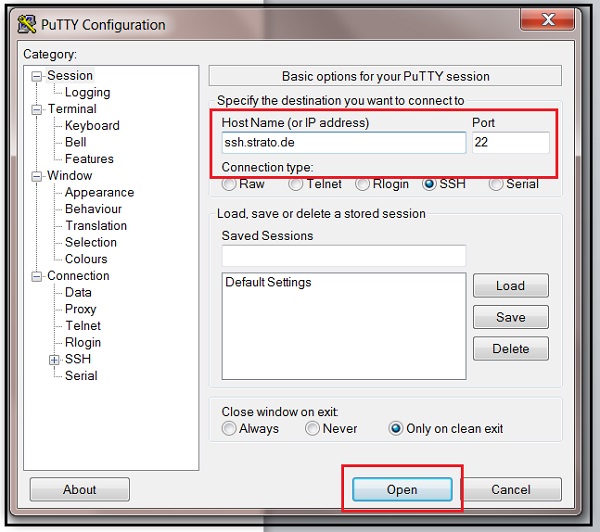Open Logging settings
The image size is (600, 532).
[88, 92]
